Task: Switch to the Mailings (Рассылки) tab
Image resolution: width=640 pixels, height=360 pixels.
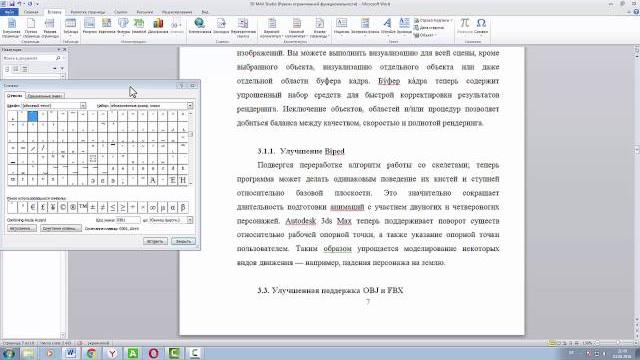Action: [x=144, y=12]
